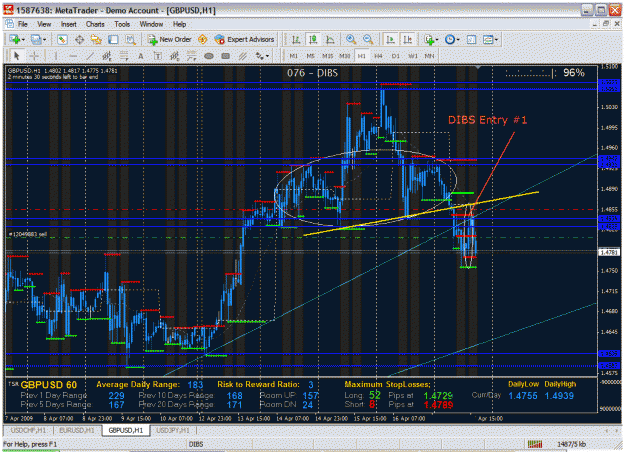
Task: Toggle the Expert Advisors button
Action: (x=244, y=39)
